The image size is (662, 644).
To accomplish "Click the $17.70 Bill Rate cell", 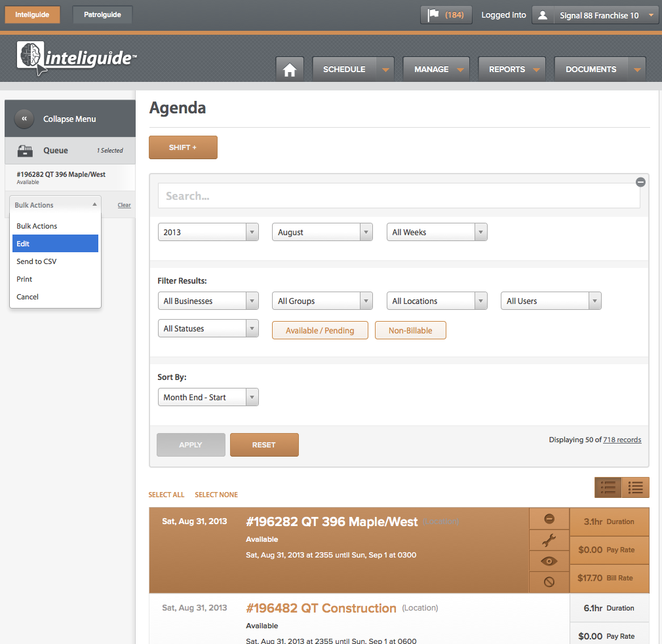I will (x=609, y=578).
